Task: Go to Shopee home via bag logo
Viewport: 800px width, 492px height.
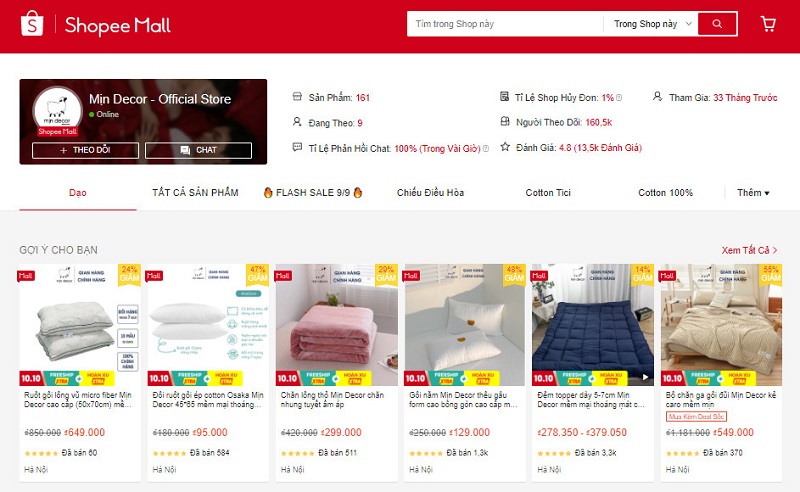Action: tap(32, 23)
